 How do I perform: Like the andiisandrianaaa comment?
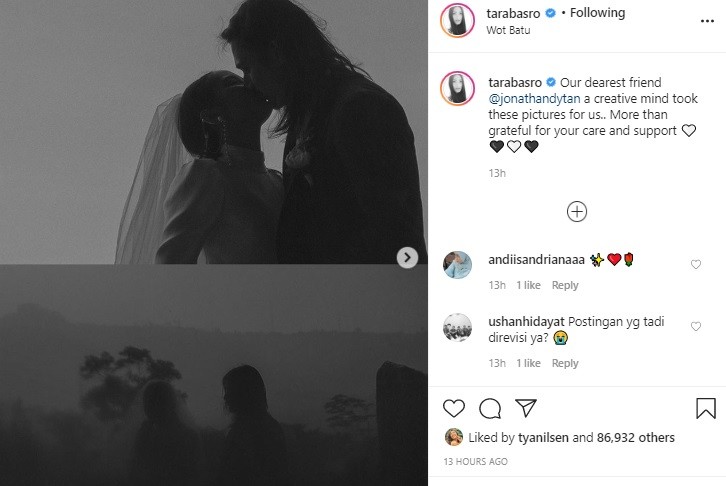(695, 264)
